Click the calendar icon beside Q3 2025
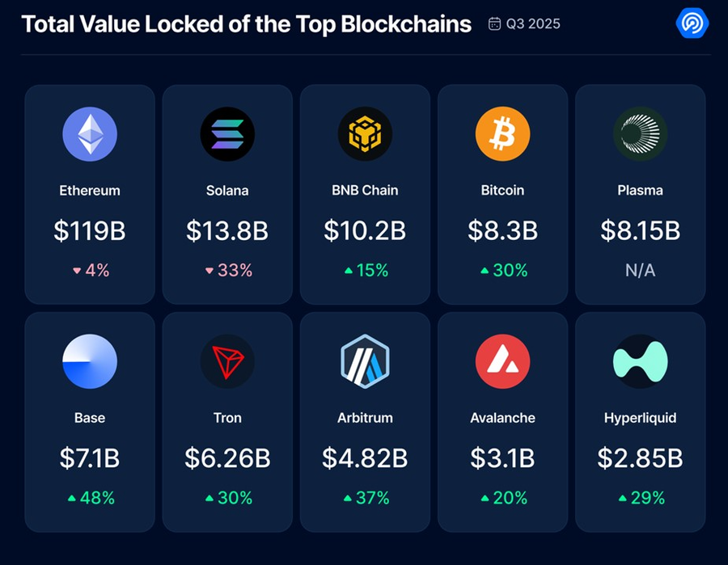 click(494, 23)
